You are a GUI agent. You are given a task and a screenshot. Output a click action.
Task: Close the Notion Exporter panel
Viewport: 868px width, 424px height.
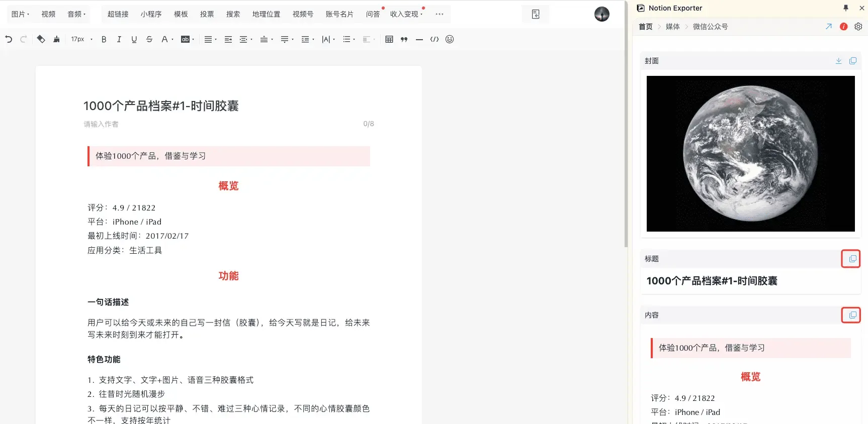point(862,8)
